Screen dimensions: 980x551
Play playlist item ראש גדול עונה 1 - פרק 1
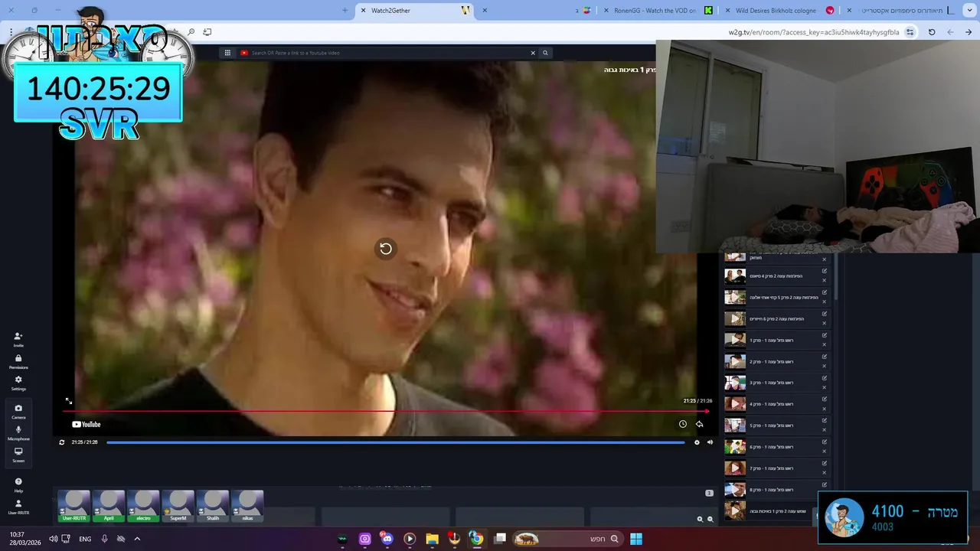point(735,340)
